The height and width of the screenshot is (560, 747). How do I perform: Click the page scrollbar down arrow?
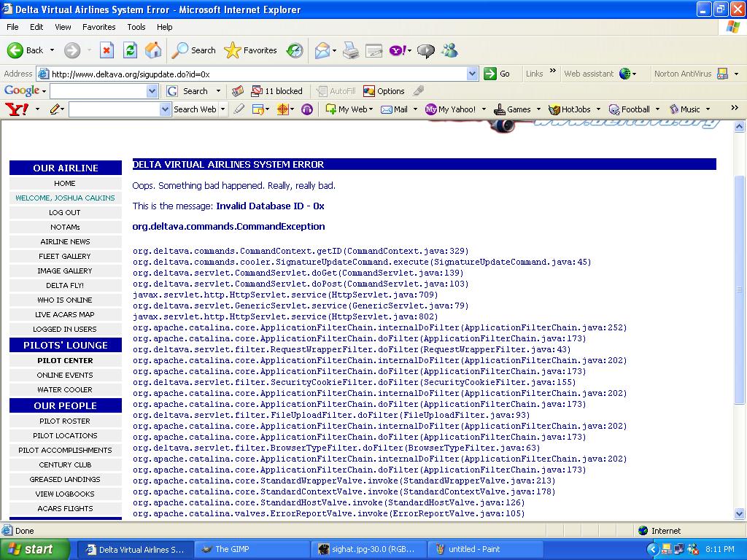point(740,513)
